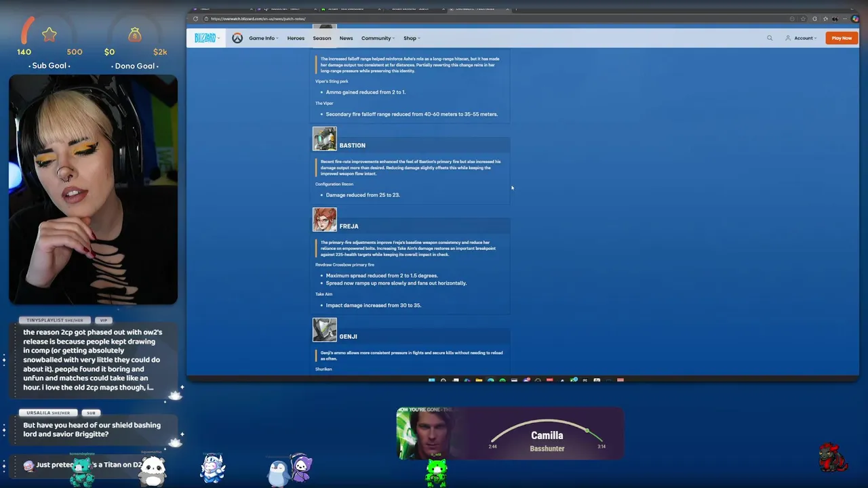Click the penguin avatar
Screen dimensions: 868x488
point(278,472)
